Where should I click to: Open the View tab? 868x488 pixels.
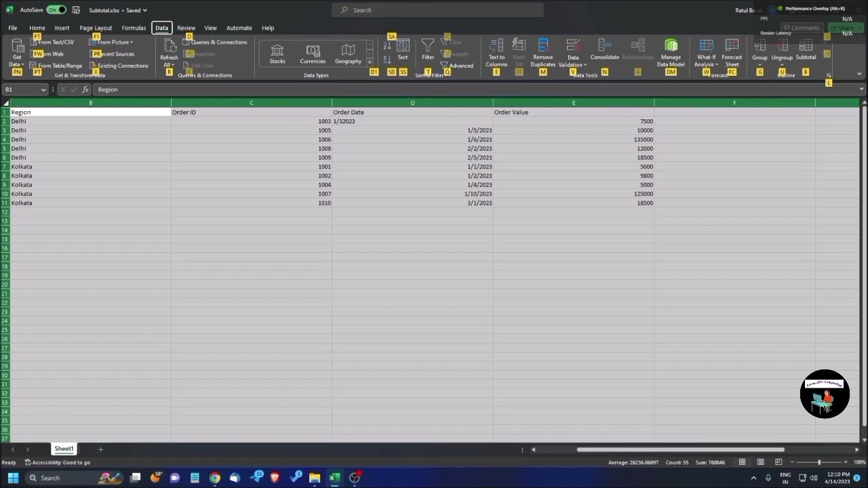point(210,28)
